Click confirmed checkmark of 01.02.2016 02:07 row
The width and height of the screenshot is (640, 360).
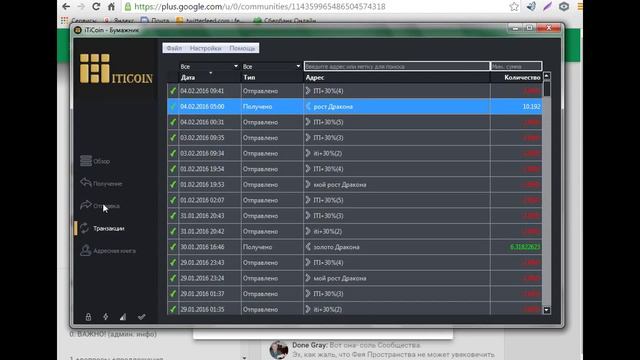point(173,200)
